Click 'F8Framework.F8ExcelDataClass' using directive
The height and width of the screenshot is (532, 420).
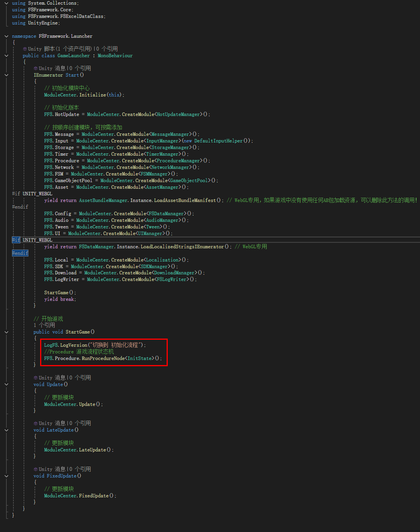click(66, 16)
